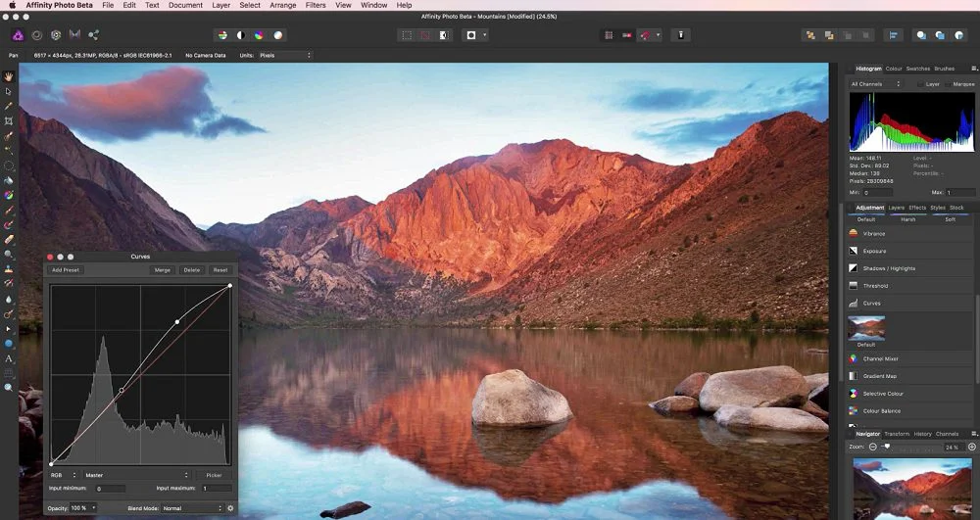Select the Paint Brush tool
Viewport: 980px width, 520px height.
point(9,211)
